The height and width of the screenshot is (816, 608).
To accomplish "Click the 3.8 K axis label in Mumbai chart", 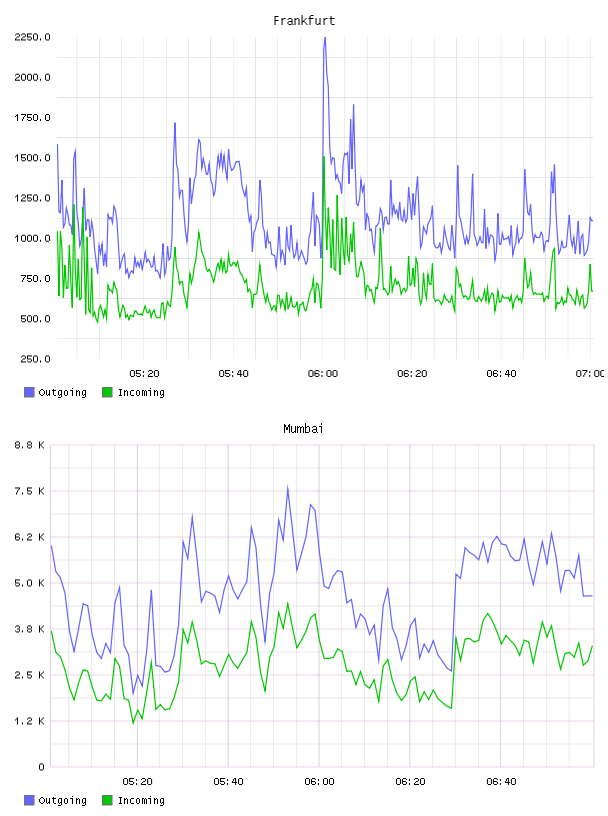I will click(29, 629).
